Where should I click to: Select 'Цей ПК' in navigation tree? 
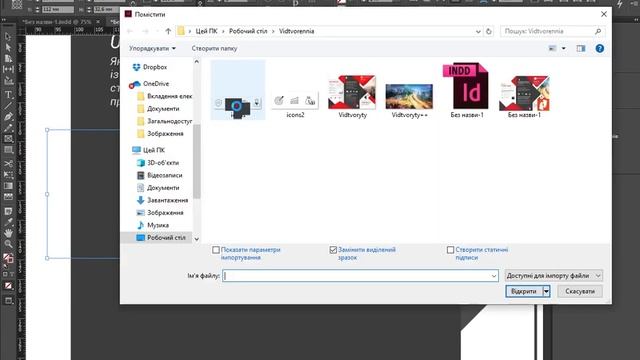coord(154,150)
